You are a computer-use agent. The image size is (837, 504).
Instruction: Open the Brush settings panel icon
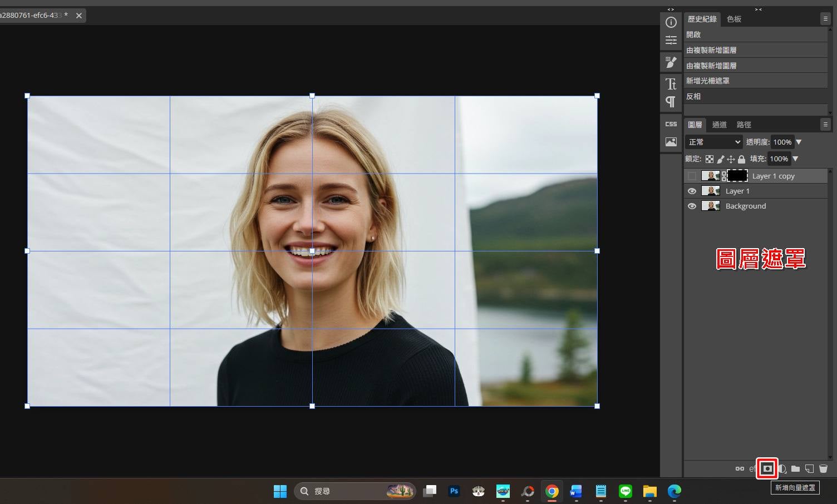(x=671, y=62)
